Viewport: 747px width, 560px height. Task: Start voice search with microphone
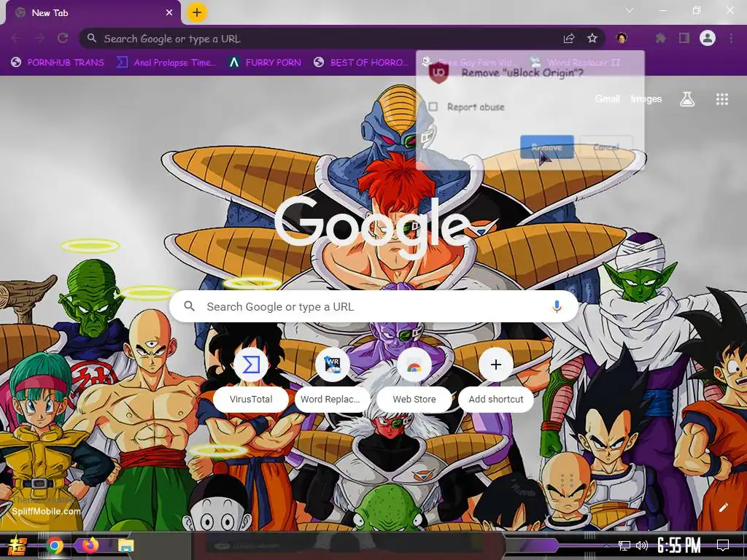tap(557, 307)
